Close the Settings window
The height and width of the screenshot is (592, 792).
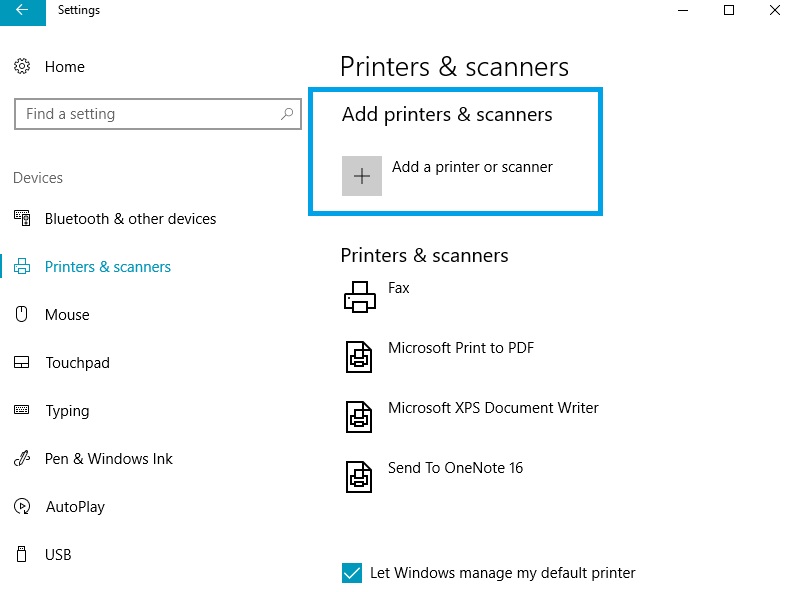774,10
